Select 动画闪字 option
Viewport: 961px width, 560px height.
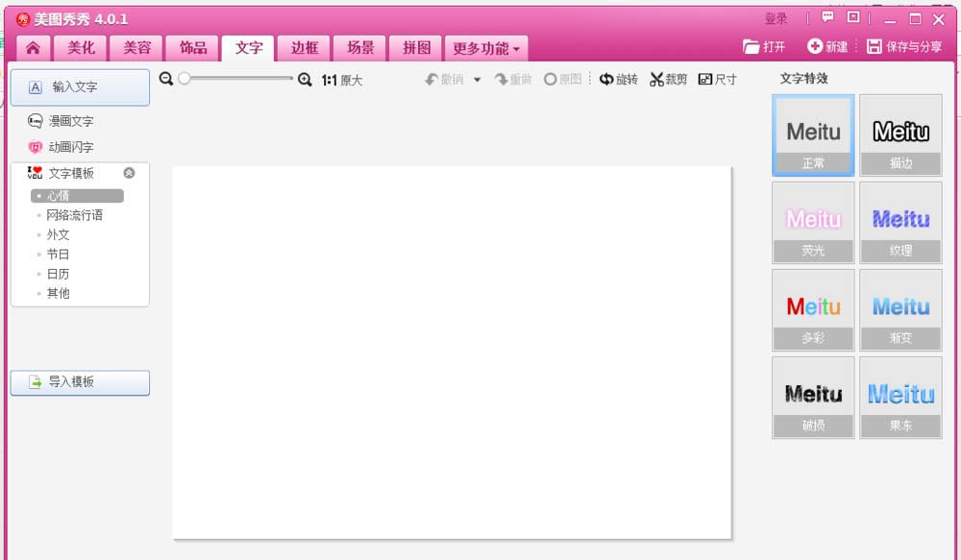coord(61,147)
